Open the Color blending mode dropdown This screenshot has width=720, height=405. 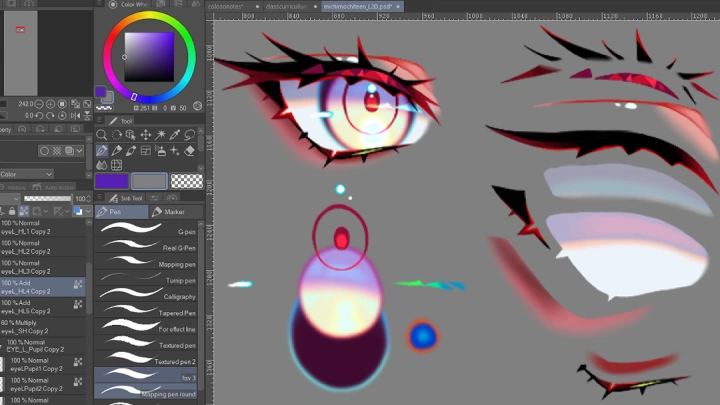point(27,174)
